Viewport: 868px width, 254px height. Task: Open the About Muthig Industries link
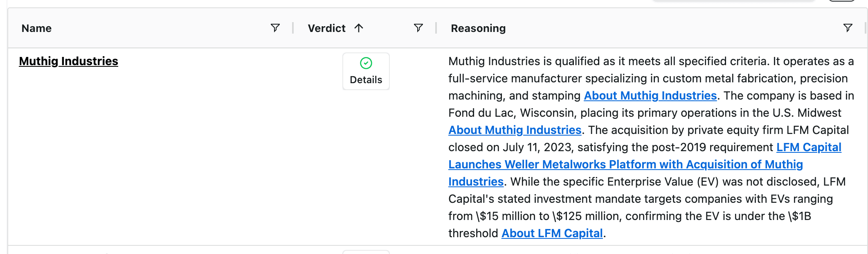click(x=650, y=95)
